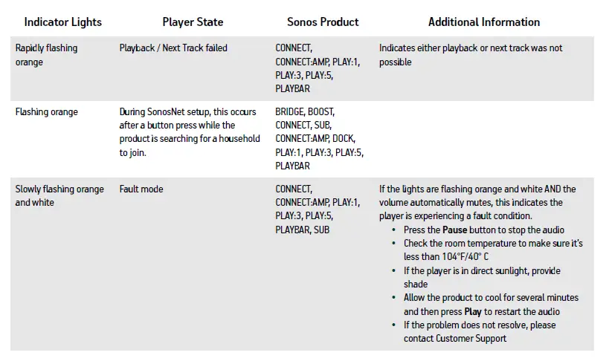The image size is (612, 364).
Task: Click the Additional Information column header
Action: 484,22
